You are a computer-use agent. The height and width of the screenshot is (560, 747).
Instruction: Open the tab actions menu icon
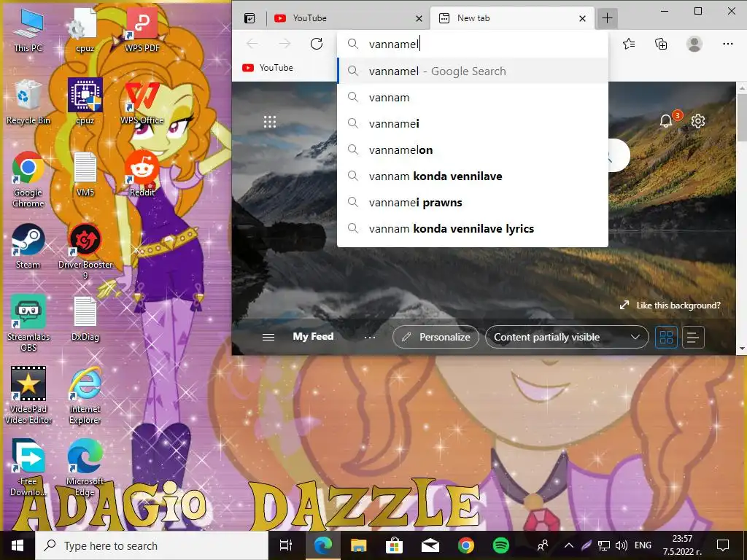pyautogui.click(x=249, y=18)
